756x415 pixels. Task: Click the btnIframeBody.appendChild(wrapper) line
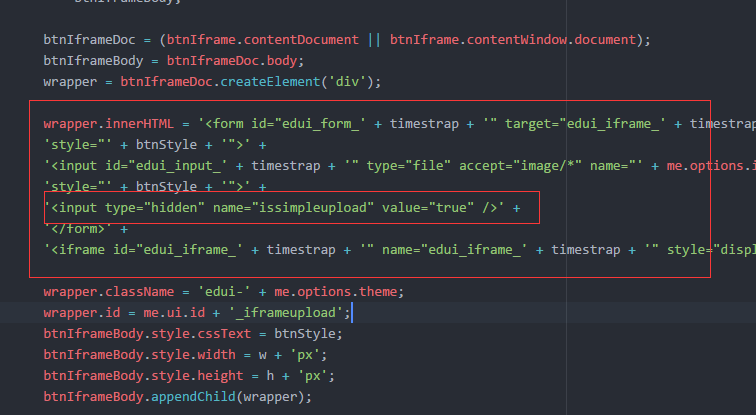tap(177, 397)
